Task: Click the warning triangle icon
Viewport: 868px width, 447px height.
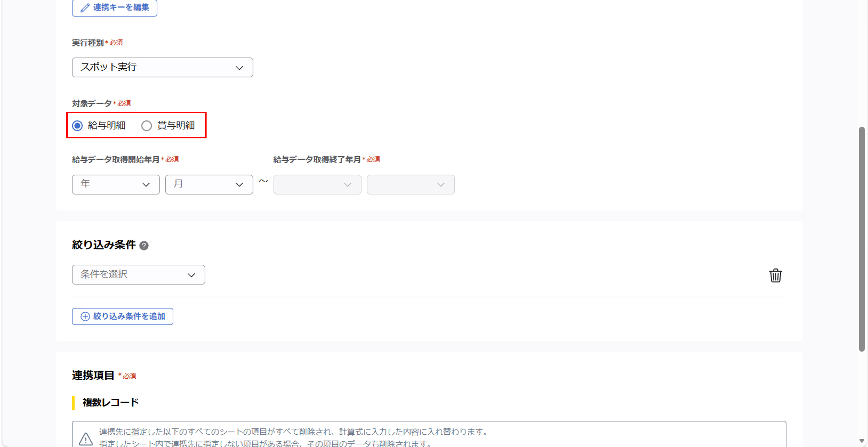Action: click(86, 439)
